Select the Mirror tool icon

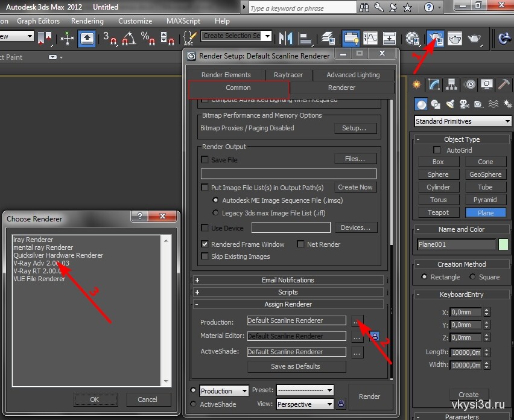coord(285,39)
